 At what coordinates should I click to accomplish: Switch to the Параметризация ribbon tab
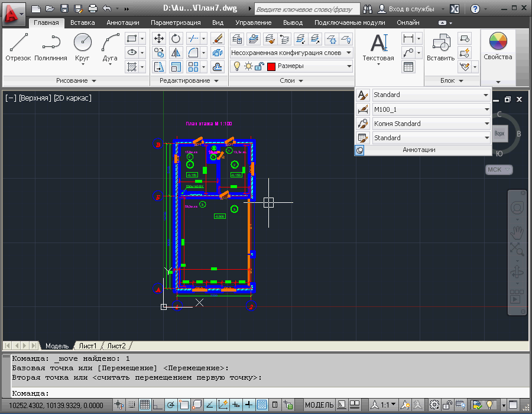(176, 22)
